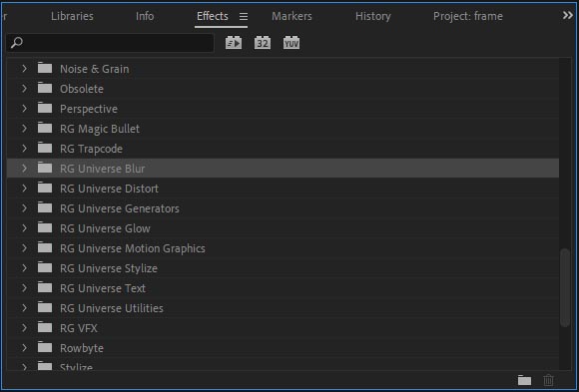Expand the RG Universe Distort folder

[24, 189]
